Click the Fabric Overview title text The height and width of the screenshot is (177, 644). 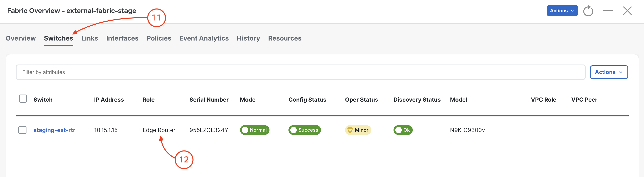click(72, 10)
